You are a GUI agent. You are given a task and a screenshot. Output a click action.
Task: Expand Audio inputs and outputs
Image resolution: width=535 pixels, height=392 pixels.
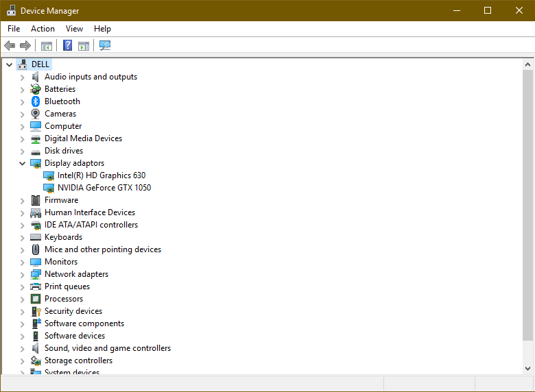click(22, 77)
